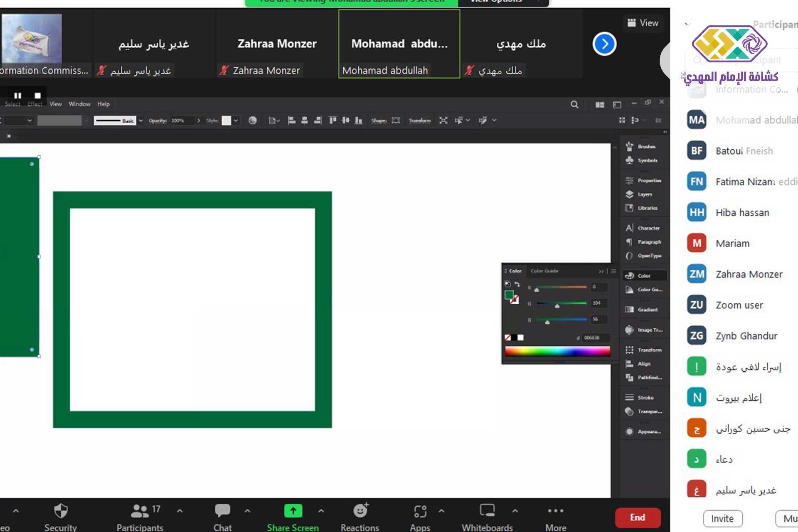Click the Invite button
The width and height of the screenshot is (798, 532).
click(x=722, y=519)
